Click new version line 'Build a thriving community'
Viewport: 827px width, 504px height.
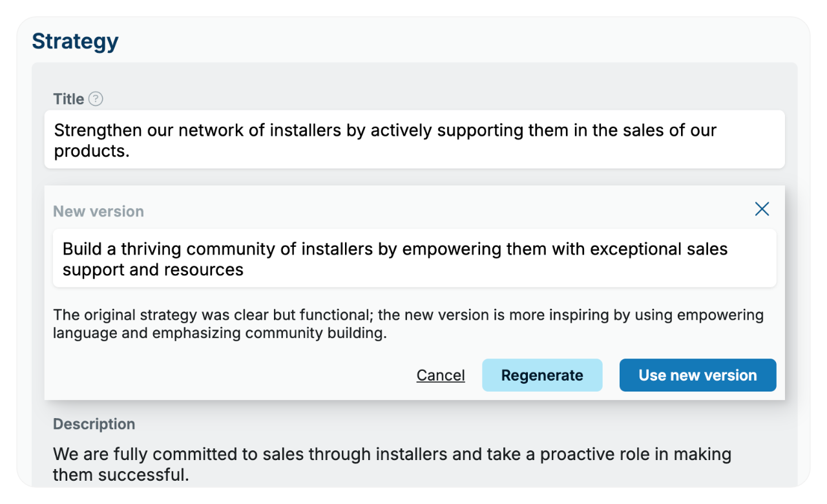[x=395, y=249]
